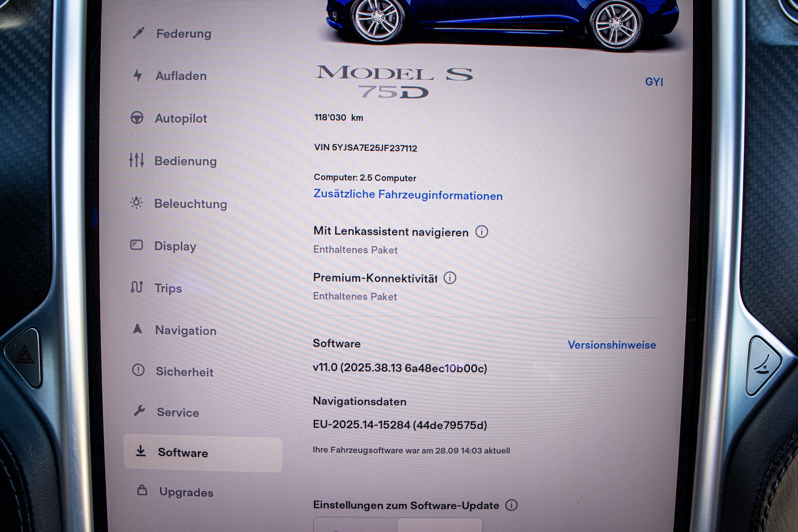Tap the Computer: 2.5 Computer line
798x532 pixels.
coord(365,177)
